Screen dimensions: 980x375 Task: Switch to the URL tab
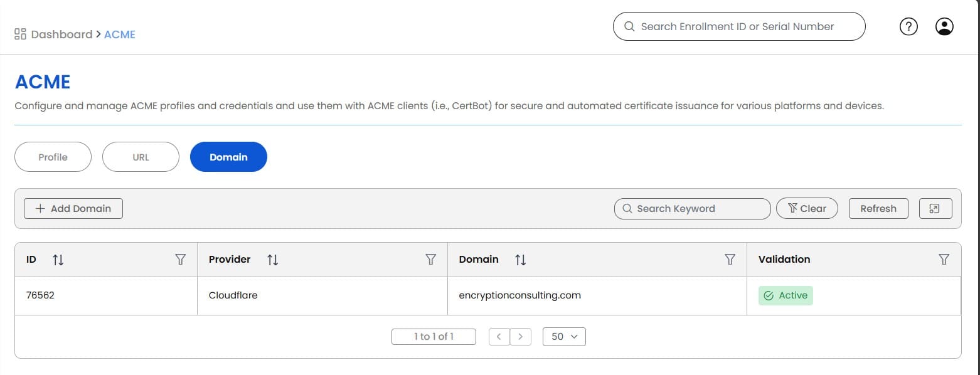pos(141,157)
